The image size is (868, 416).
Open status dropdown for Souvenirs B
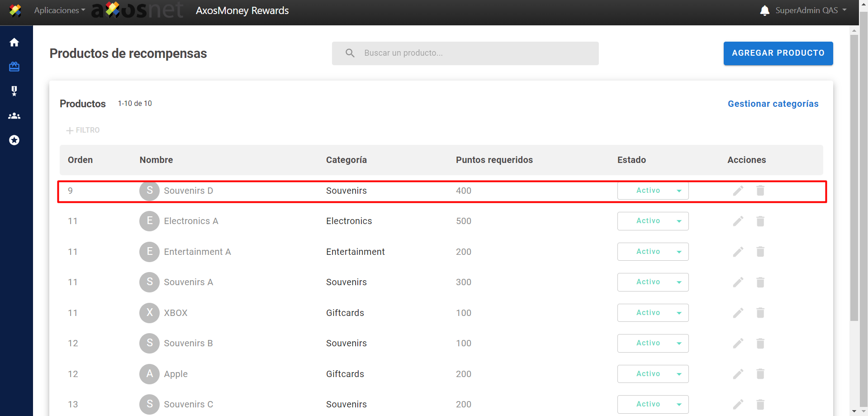(653, 343)
